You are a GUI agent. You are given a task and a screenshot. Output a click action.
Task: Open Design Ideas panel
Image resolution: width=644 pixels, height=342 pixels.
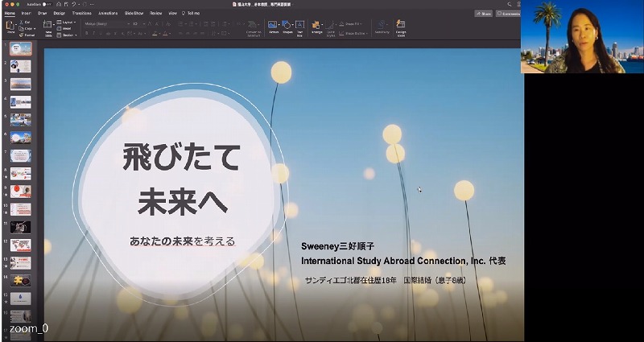(401, 27)
